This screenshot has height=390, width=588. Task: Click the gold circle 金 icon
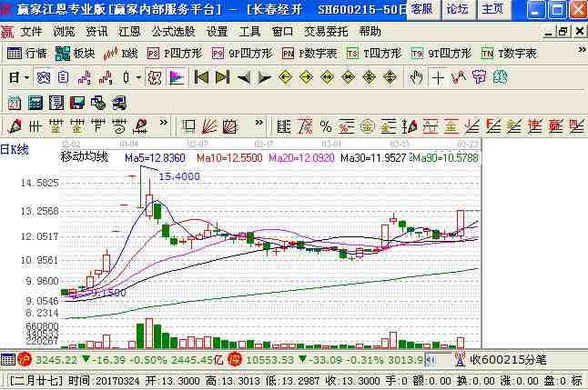coord(368,126)
